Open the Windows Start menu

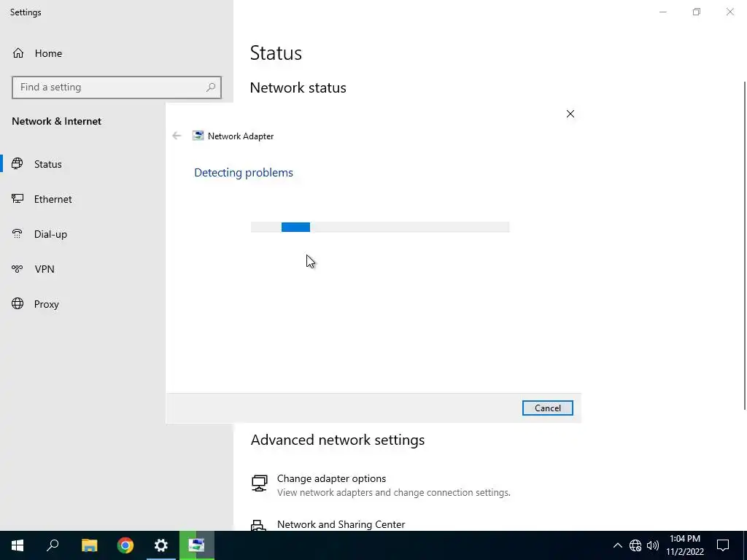click(x=18, y=545)
